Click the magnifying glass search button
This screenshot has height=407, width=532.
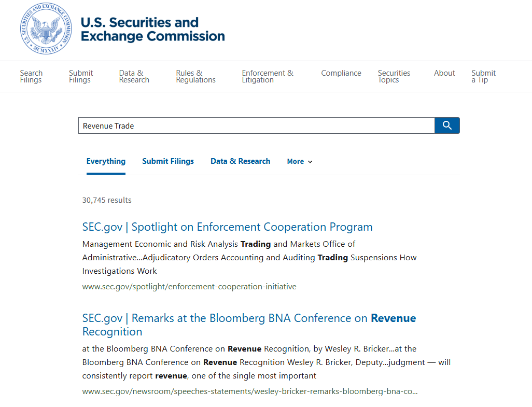coord(447,125)
